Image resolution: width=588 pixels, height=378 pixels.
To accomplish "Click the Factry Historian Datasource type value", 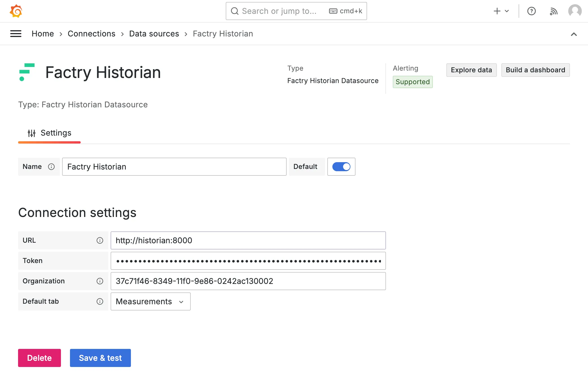I will click(333, 81).
